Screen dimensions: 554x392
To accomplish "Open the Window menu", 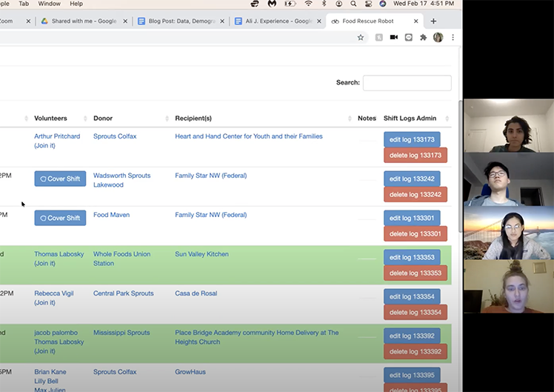I will tap(49, 4).
